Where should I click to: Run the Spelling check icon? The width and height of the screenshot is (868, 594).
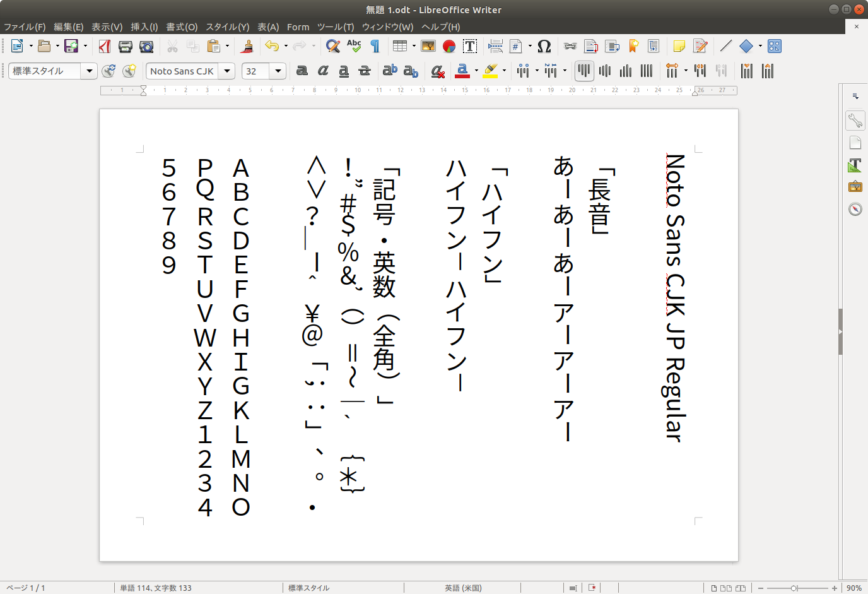tap(354, 46)
